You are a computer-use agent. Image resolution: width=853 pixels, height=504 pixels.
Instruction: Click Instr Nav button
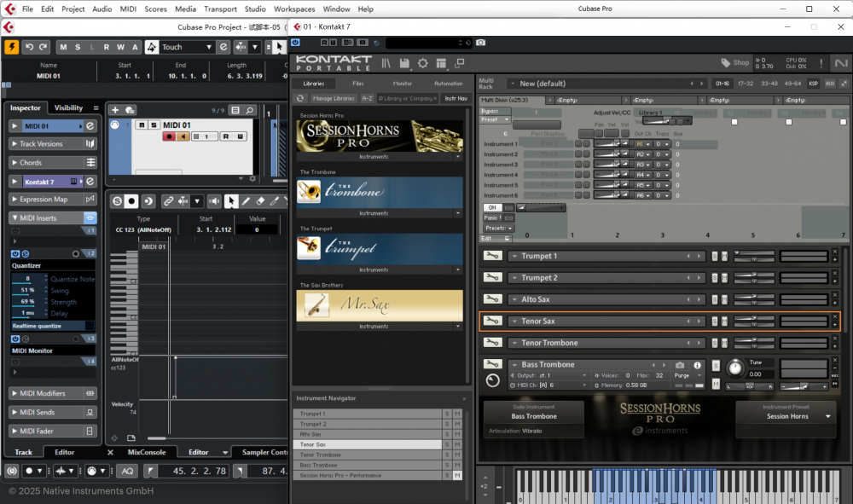point(456,98)
